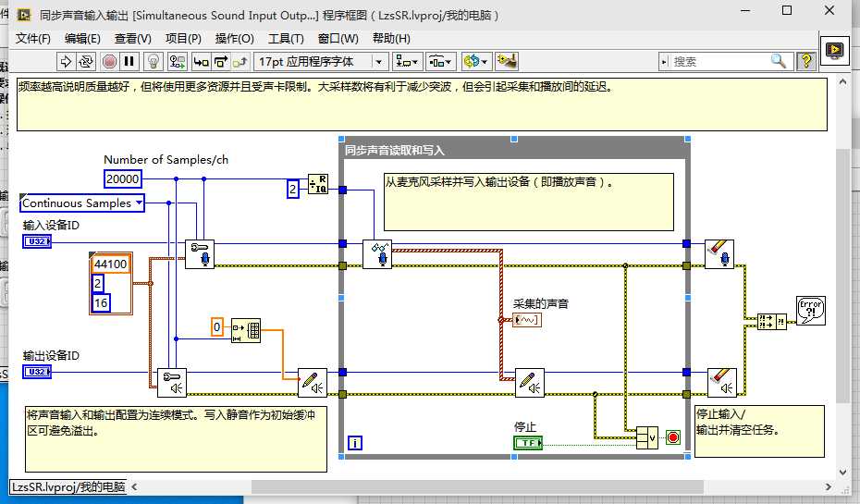Select the 输出设备ID U32 terminal
860x504 pixels.
click(37, 372)
